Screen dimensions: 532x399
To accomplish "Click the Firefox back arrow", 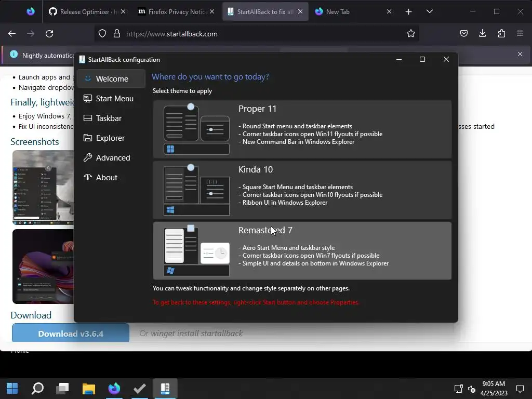I will tap(12, 34).
